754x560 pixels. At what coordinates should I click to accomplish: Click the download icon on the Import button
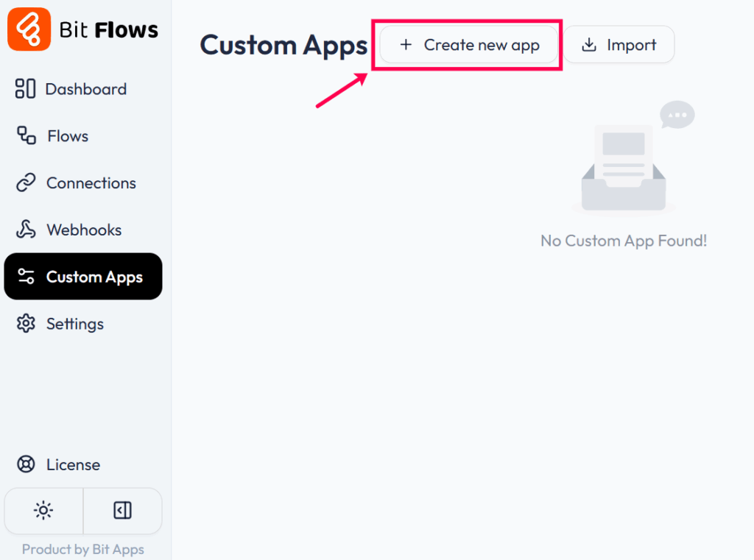click(588, 45)
